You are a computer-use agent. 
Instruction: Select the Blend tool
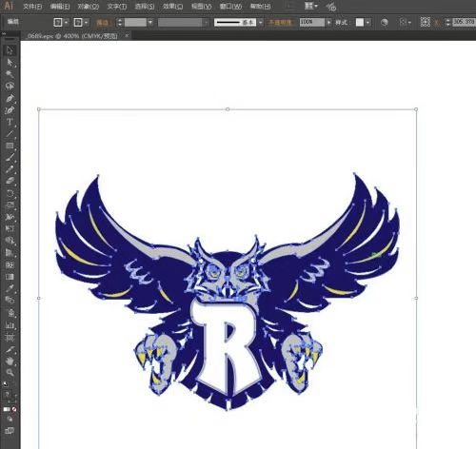10,301
